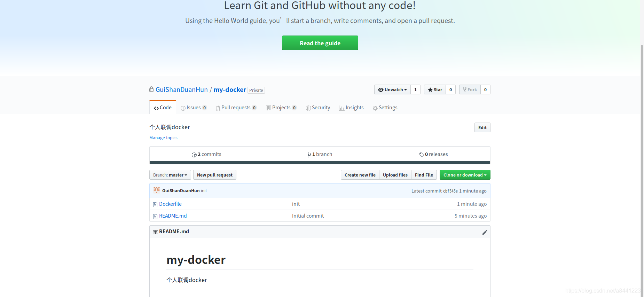Click the pull request icon on its tab
The height and width of the screenshot is (297, 644).
tap(218, 108)
